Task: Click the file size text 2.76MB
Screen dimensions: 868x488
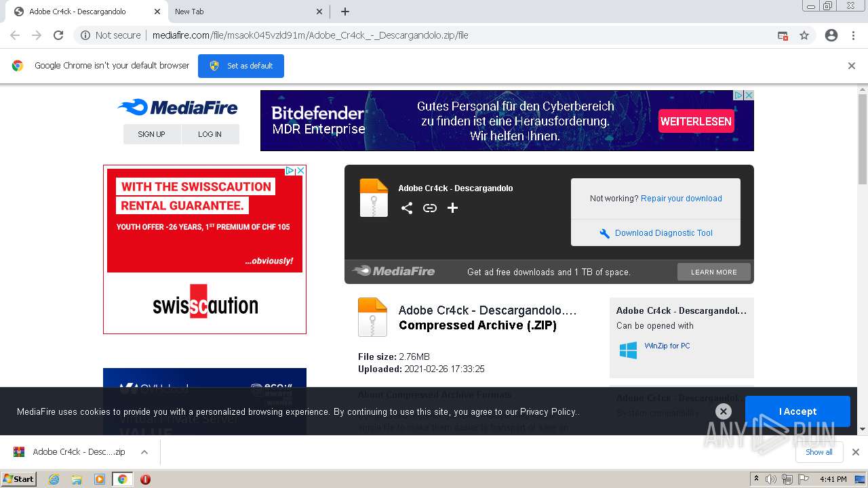Action: tap(414, 357)
